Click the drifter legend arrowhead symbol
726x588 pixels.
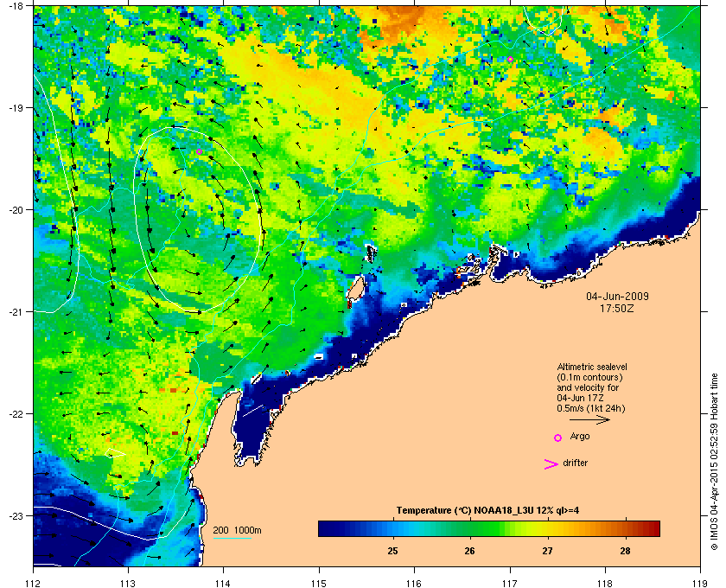point(551,463)
